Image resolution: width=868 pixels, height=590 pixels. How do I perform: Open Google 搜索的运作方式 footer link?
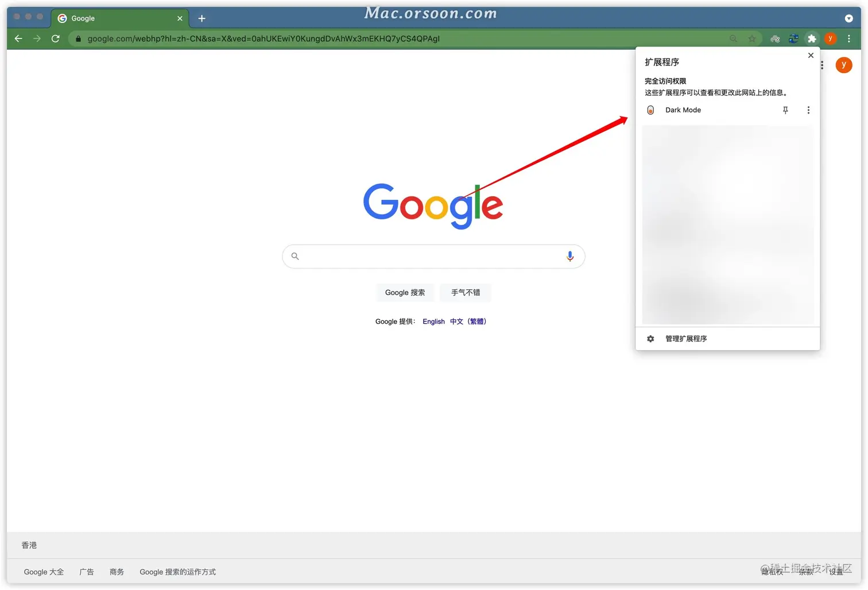(x=178, y=572)
